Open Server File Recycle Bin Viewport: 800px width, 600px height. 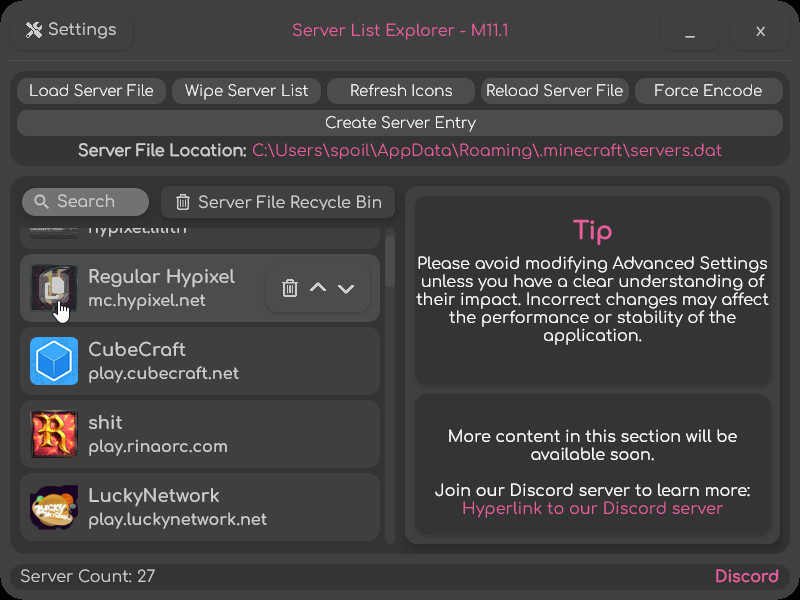[x=278, y=202]
